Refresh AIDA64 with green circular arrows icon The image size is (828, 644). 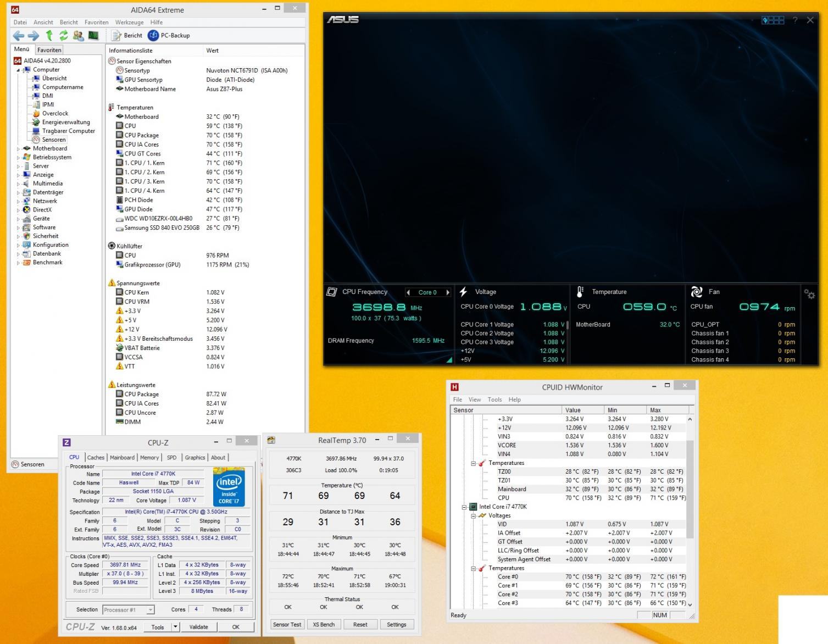coord(64,36)
